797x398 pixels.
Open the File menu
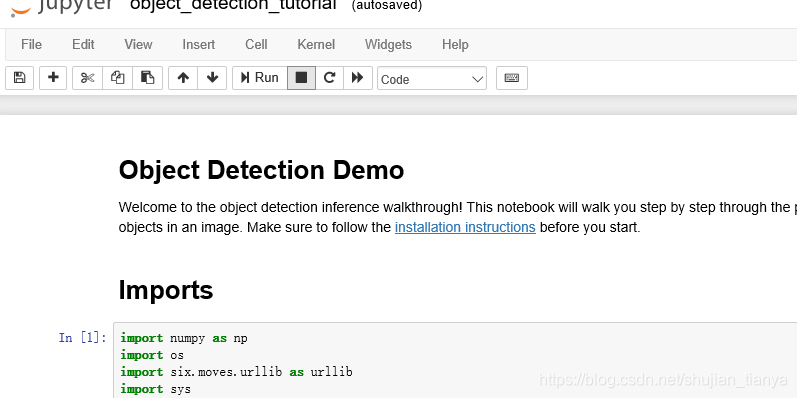pos(32,45)
